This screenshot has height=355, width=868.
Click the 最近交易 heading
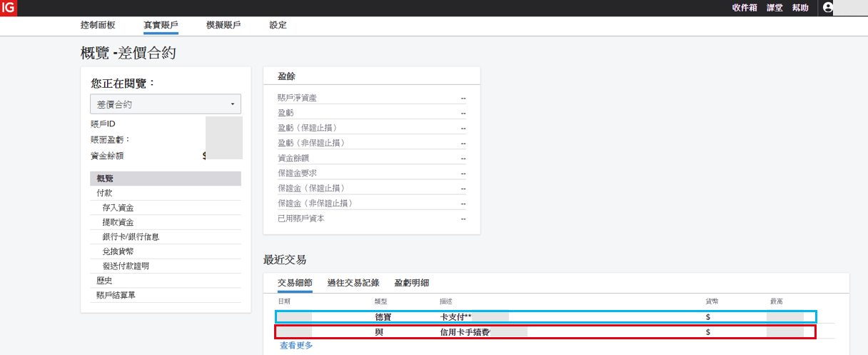285,259
